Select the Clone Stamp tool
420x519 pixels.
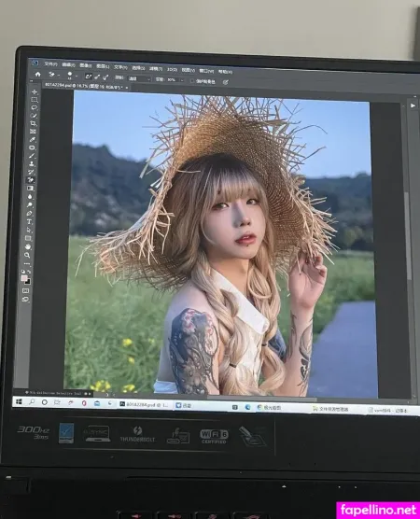point(32,164)
